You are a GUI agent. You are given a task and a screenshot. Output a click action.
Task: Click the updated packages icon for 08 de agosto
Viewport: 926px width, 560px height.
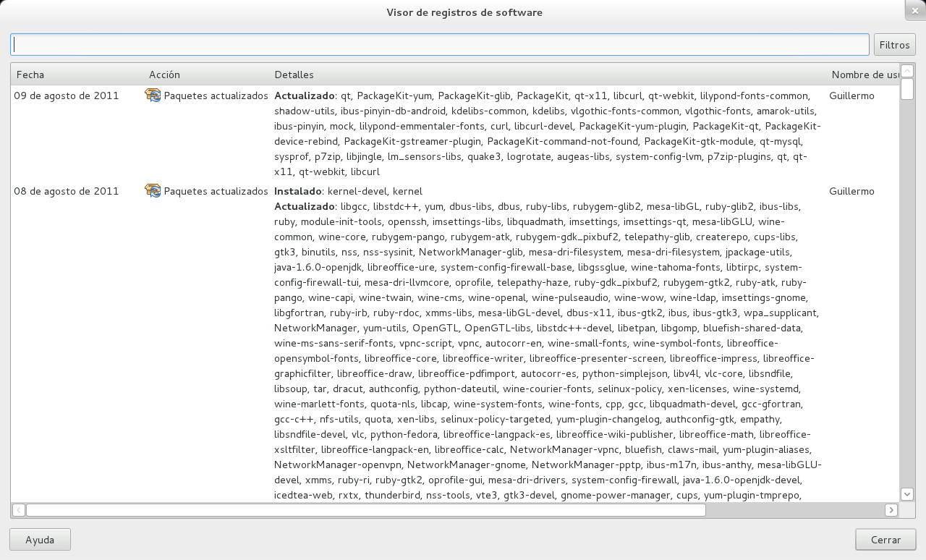click(153, 190)
